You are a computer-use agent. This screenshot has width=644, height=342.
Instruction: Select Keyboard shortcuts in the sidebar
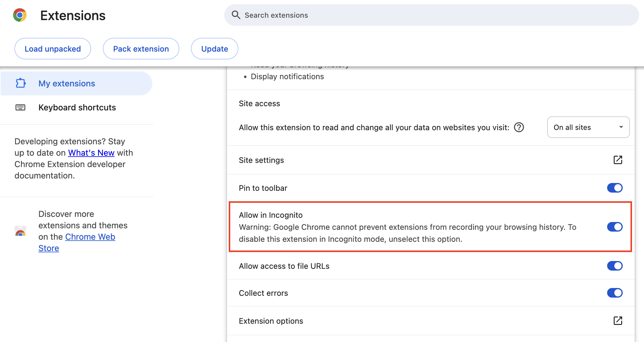click(x=77, y=107)
